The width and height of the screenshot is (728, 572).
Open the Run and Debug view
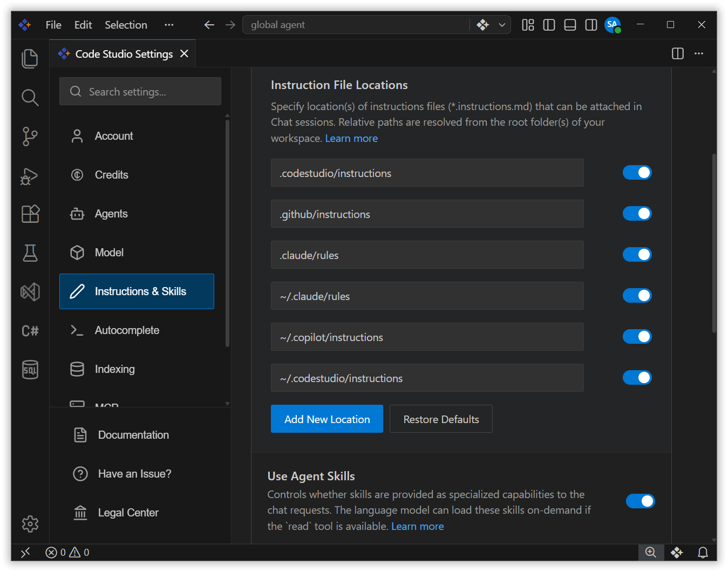pyautogui.click(x=30, y=175)
